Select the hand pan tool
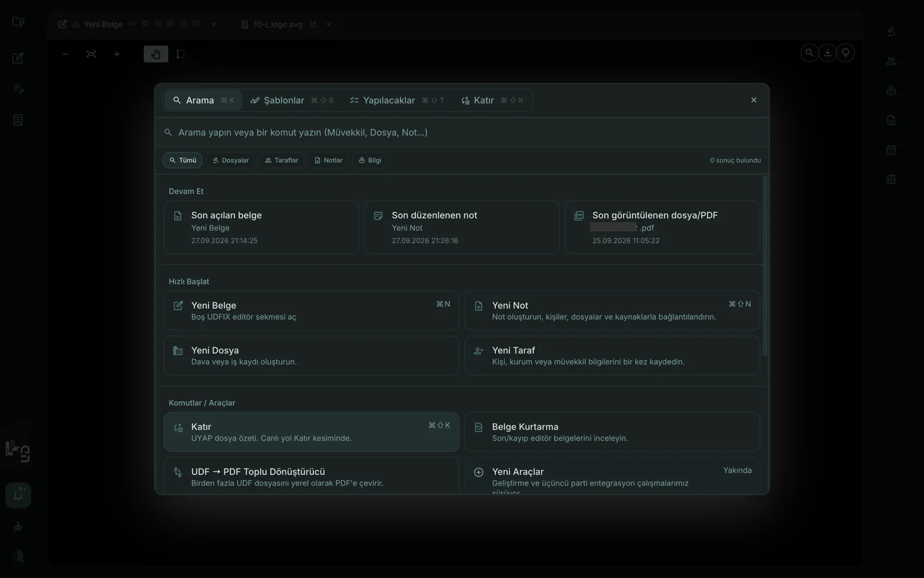Image resolution: width=924 pixels, height=578 pixels. click(156, 54)
